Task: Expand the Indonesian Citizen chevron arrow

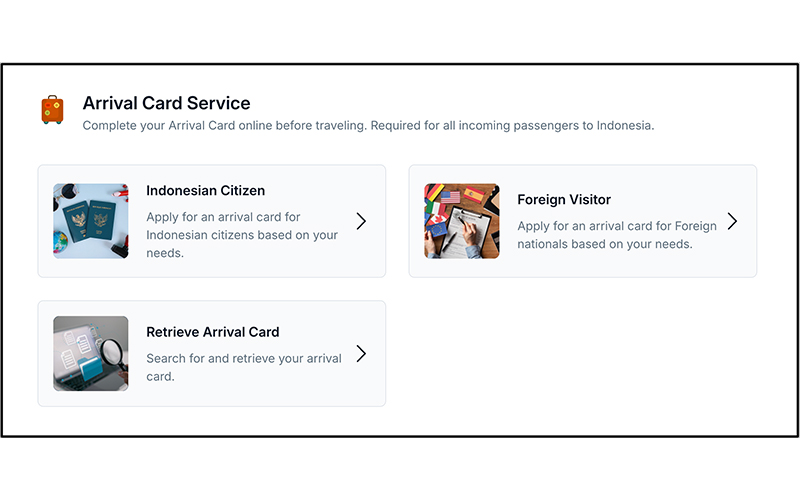Action: point(361,221)
